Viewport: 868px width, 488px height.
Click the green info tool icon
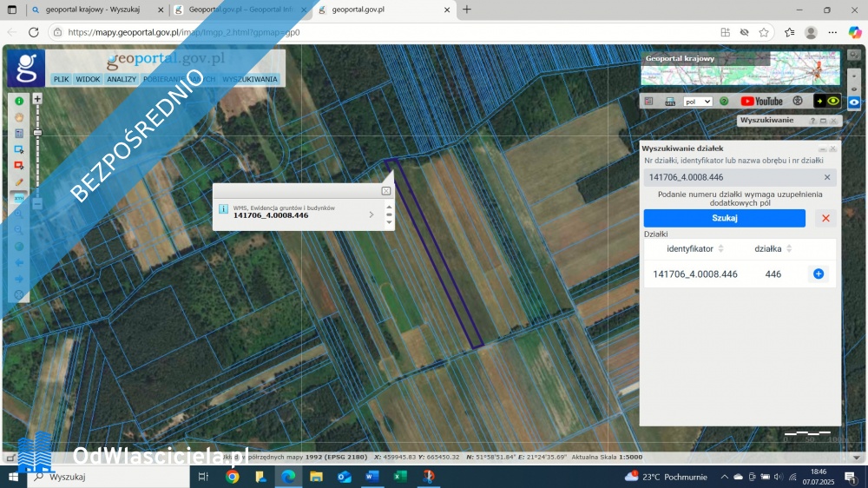click(19, 102)
